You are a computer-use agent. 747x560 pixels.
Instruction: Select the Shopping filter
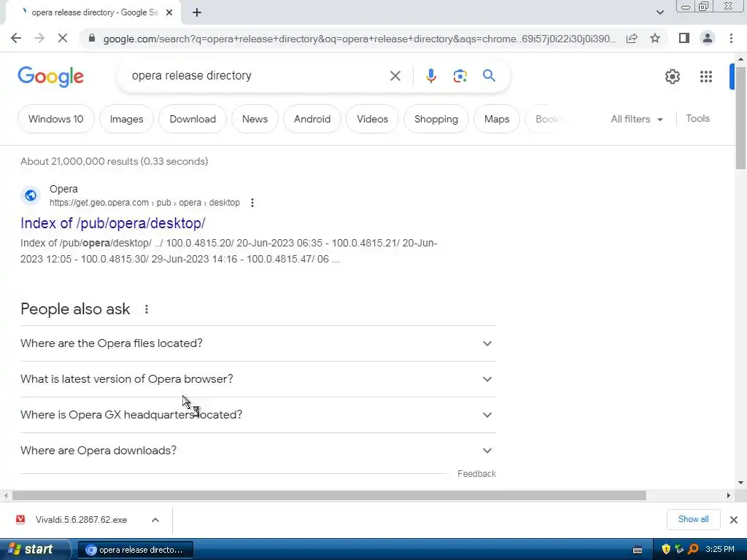pos(436,119)
